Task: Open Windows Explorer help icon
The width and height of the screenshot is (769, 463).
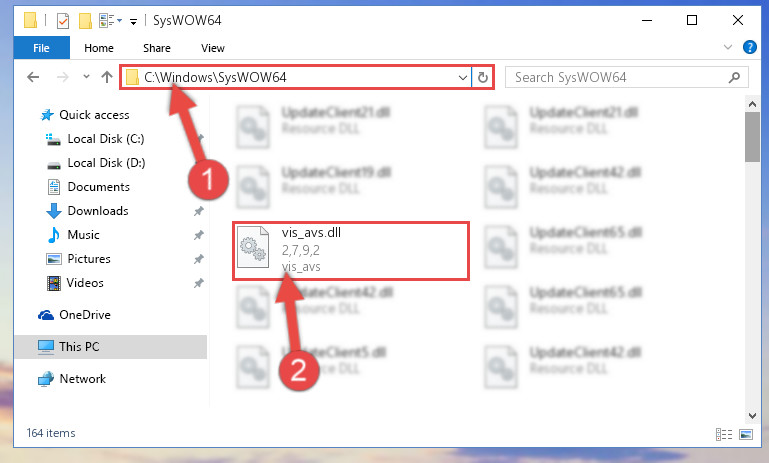Action: pyautogui.click(x=749, y=47)
